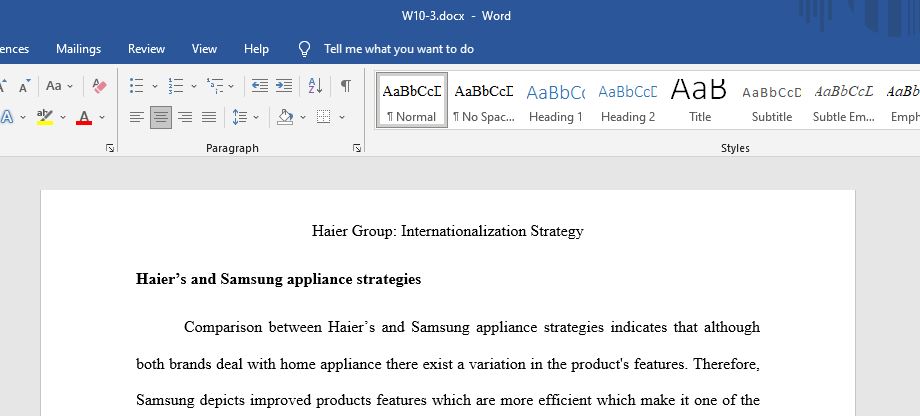This screenshot has width=920, height=416.
Task: Click the Sort A-Z icon
Action: 315,86
